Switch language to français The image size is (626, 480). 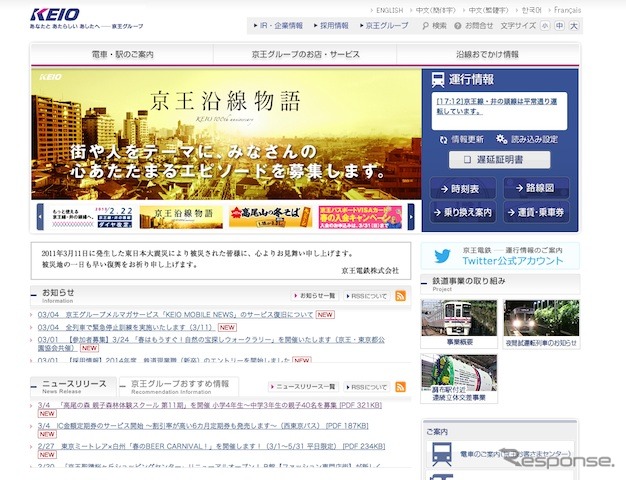[x=565, y=10]
